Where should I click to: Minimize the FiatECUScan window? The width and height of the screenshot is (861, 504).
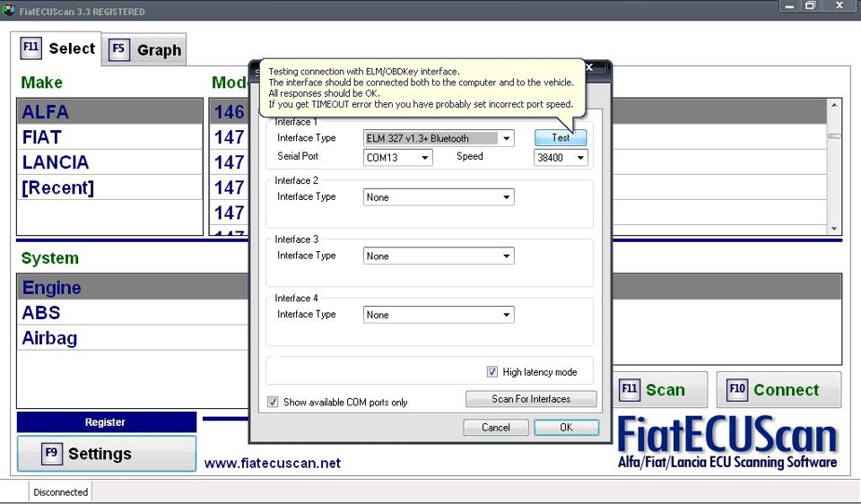pyautogui.click(x=789, y=6)
